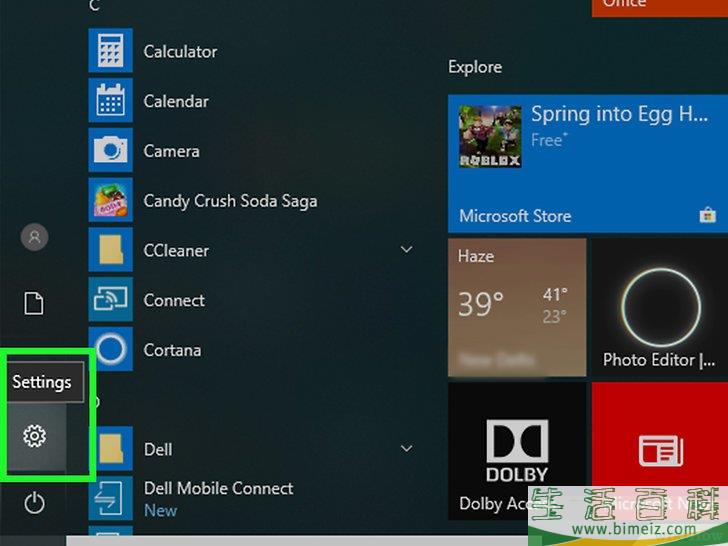Expand the Dell folder chevron
This screenshot has height=546, width=728.
pyautogui.click(x=407, y=448)
